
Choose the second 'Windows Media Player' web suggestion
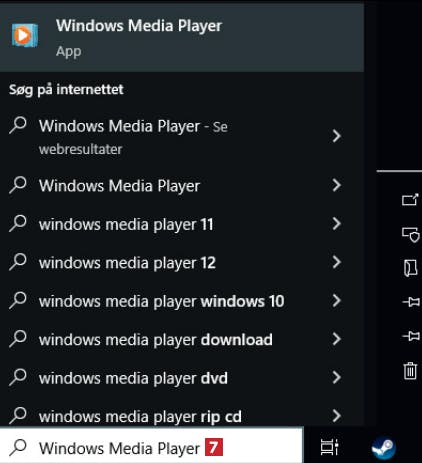click(182, 185)
